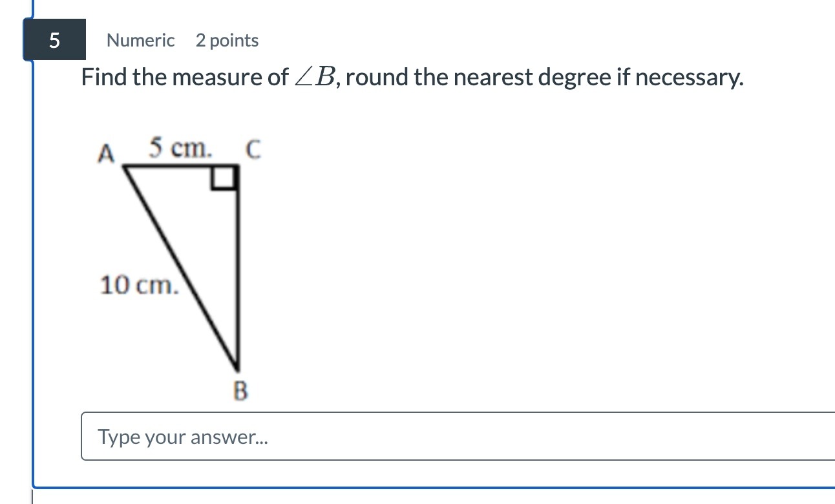835x504 pixels.
Task: Click the phrase 'Find the measure of'
Action: point(185,78)
